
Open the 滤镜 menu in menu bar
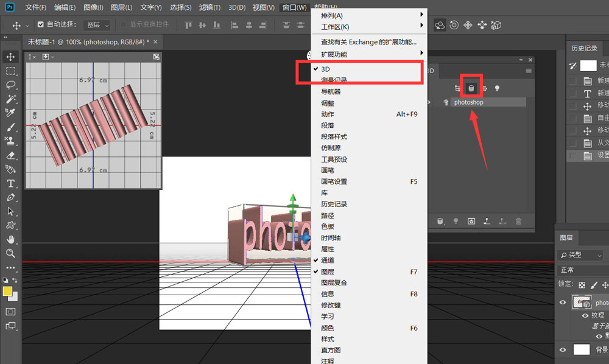(209, 7)
